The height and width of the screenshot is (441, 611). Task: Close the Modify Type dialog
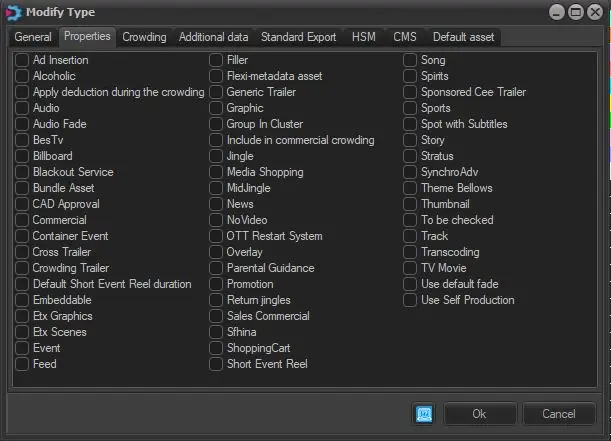595,11
